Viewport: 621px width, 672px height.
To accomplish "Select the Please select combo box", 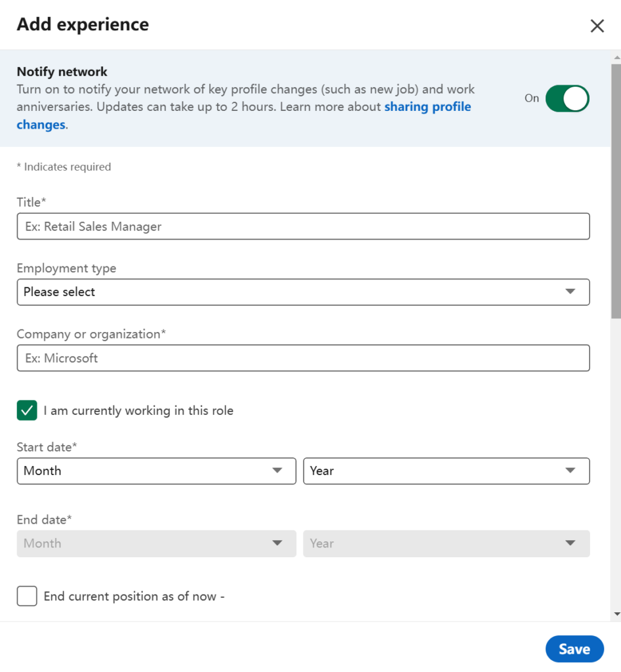I will point(303,292).
